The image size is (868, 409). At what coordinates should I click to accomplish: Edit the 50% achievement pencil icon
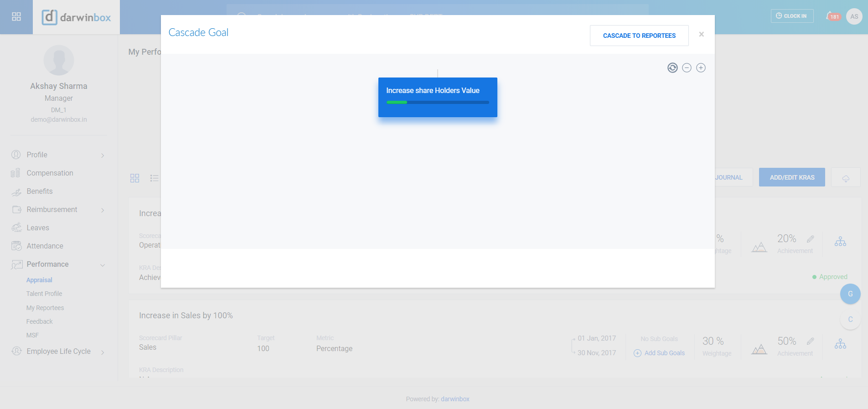click(x=810, y=341)
